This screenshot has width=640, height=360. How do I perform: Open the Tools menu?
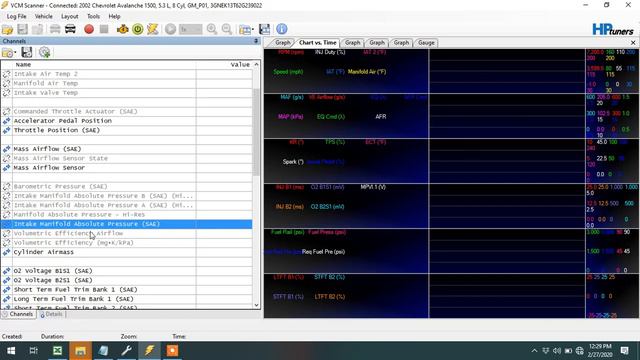[93, 16]
